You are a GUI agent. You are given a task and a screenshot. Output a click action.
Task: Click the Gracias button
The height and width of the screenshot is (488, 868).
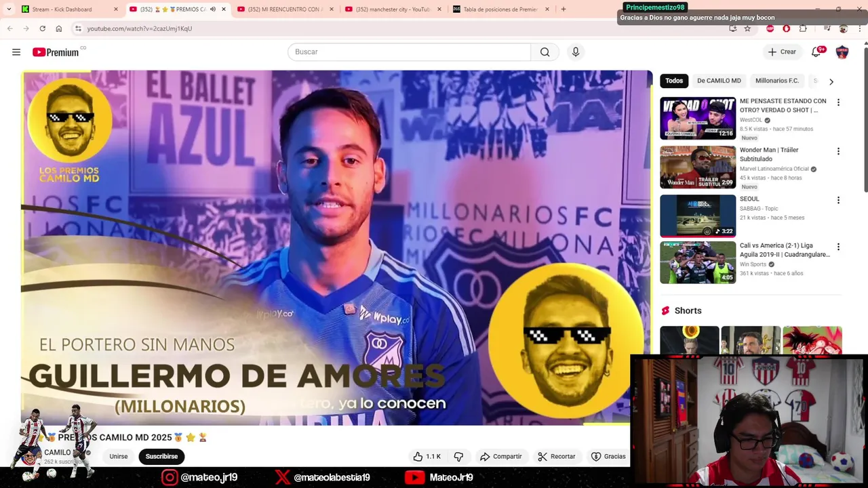[x=608, y=457]
